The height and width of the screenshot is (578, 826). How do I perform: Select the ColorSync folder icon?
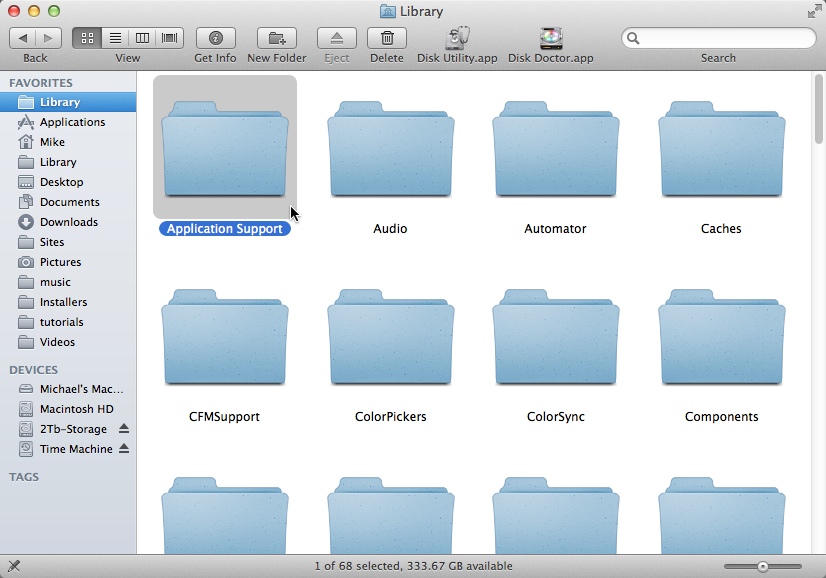556,336
